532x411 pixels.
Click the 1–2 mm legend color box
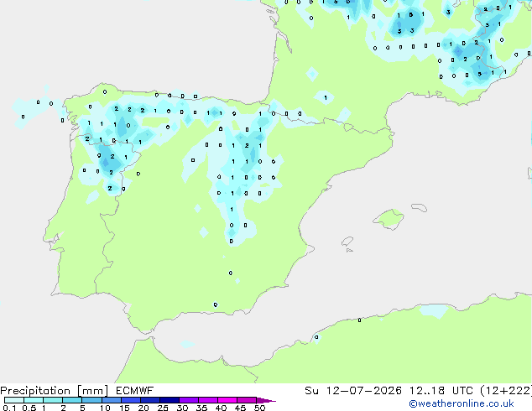click(53, 400)
